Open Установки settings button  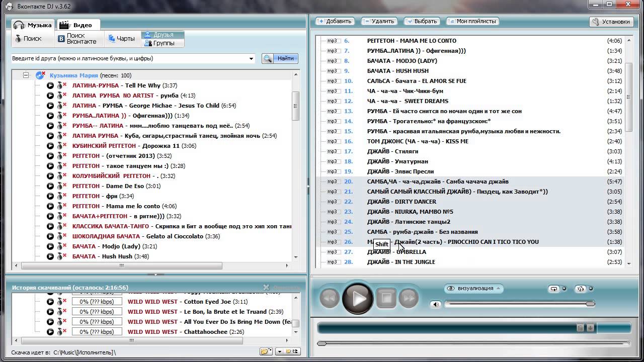pyautogui.click(x=611, y=22)
